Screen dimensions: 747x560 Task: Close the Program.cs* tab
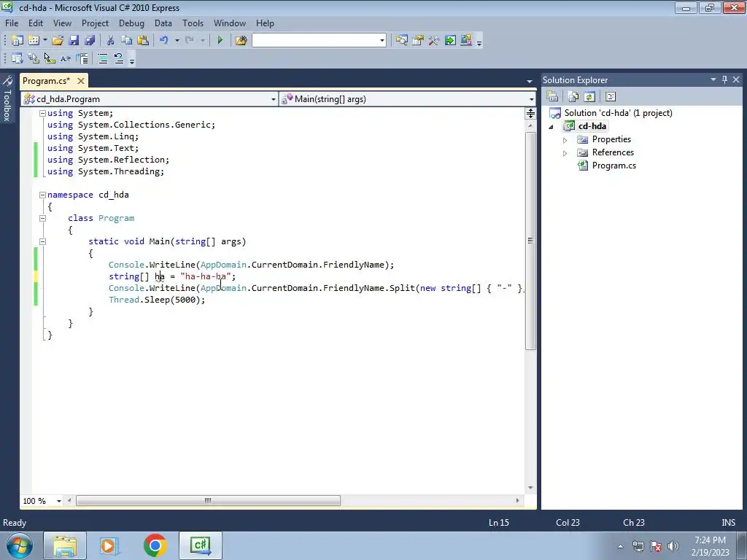(x=81, y=81)
